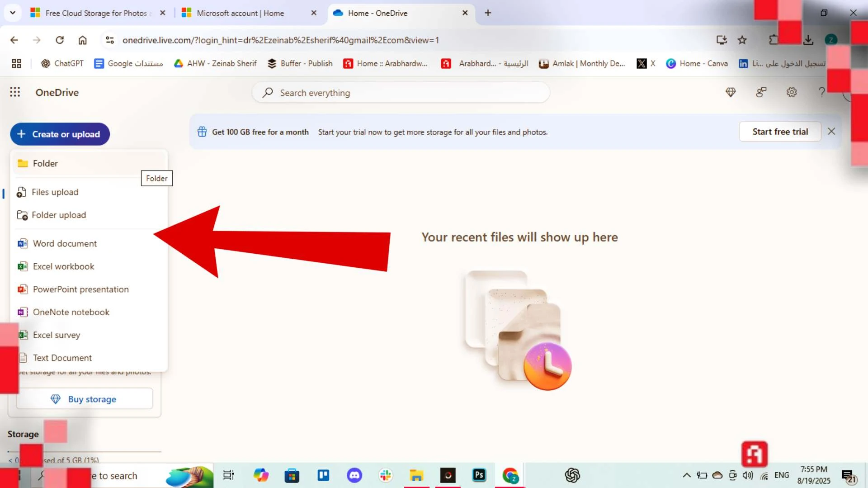Switch to Microsoft account Home tab
This screenshot has height=488, width=868.
pyautogui.click(x=240, y=13)
